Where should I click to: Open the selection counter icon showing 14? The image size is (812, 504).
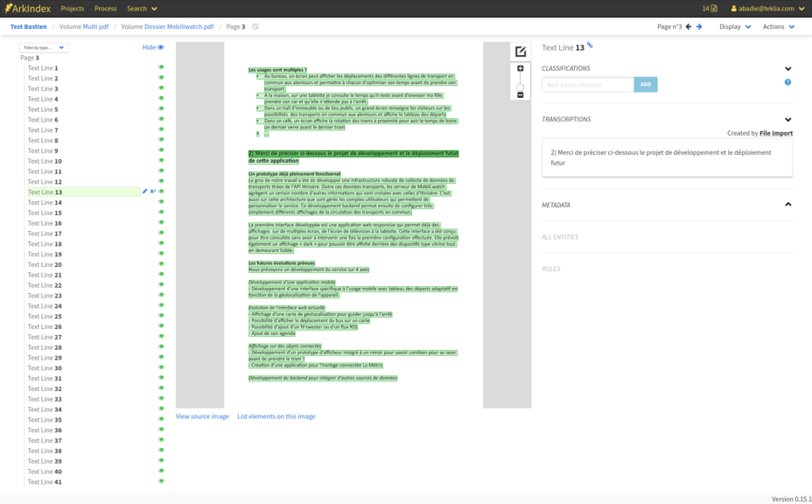(x=710, y=9)
